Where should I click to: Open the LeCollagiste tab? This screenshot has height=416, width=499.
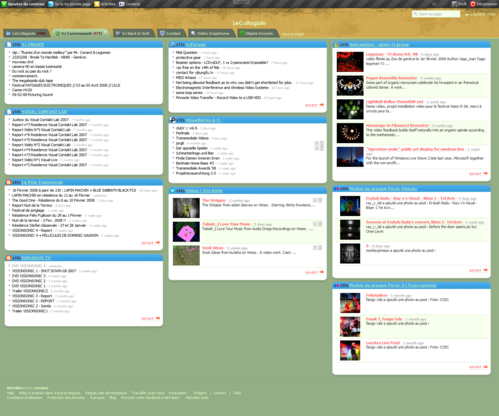27,33
